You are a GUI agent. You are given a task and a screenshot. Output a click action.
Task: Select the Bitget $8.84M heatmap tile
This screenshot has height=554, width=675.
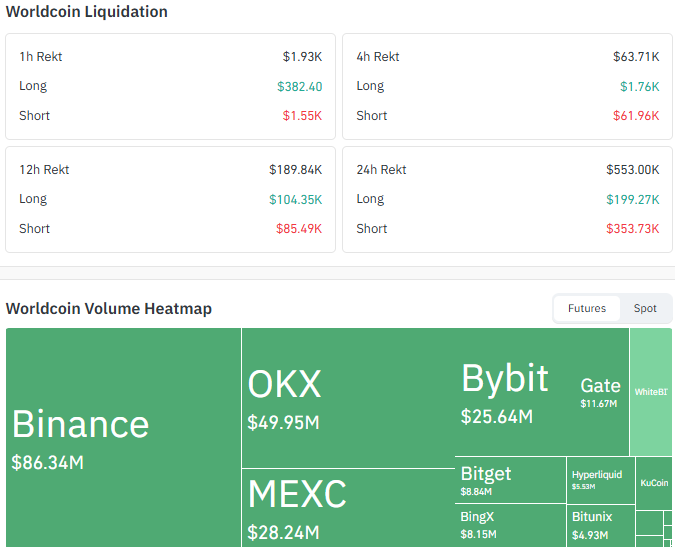pyautogui.click(x=511, y=480)
